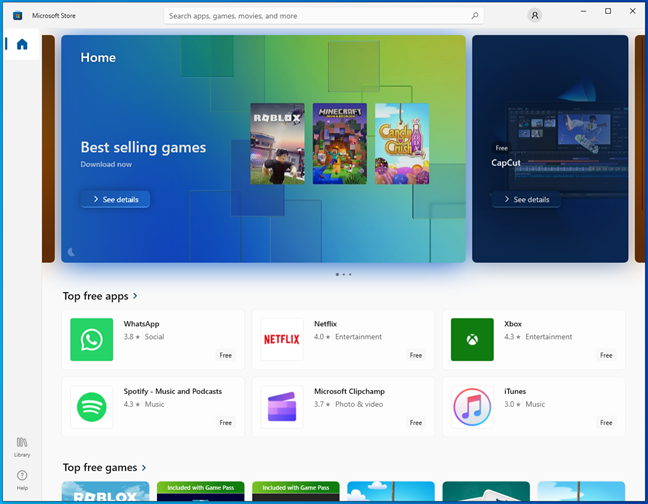Click Spotify - Music and Podcasts title
The height and width of the screenshot is (504, 648).
pyautogui.click(x=173, y=391)
